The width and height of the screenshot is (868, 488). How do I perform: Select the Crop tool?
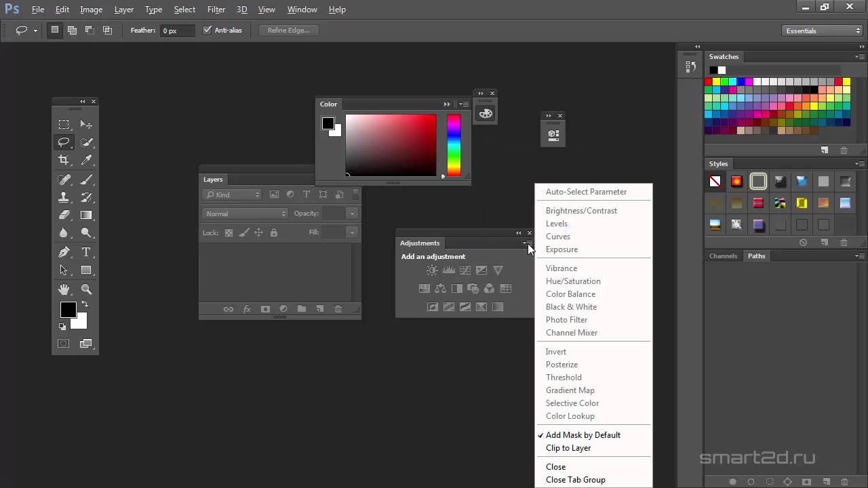click(64, 160)
